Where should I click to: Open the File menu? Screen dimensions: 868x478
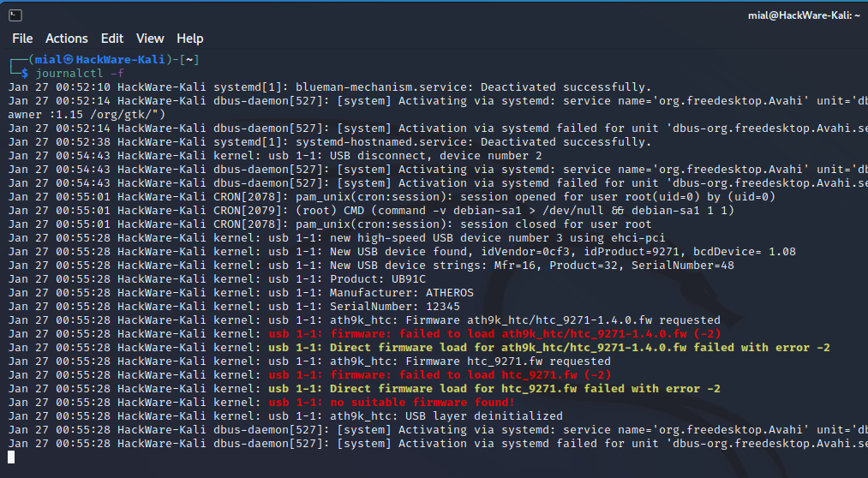point(22,39)
